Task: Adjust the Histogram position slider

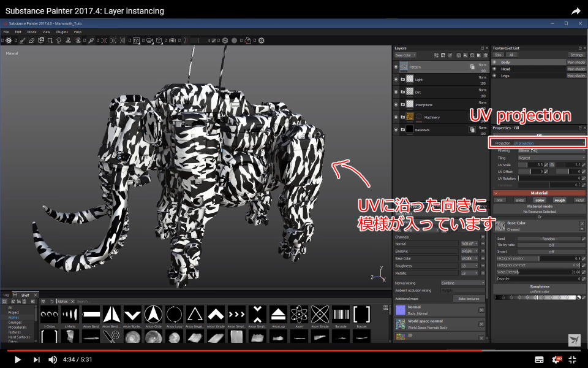Action: click(x=538, y=258)
